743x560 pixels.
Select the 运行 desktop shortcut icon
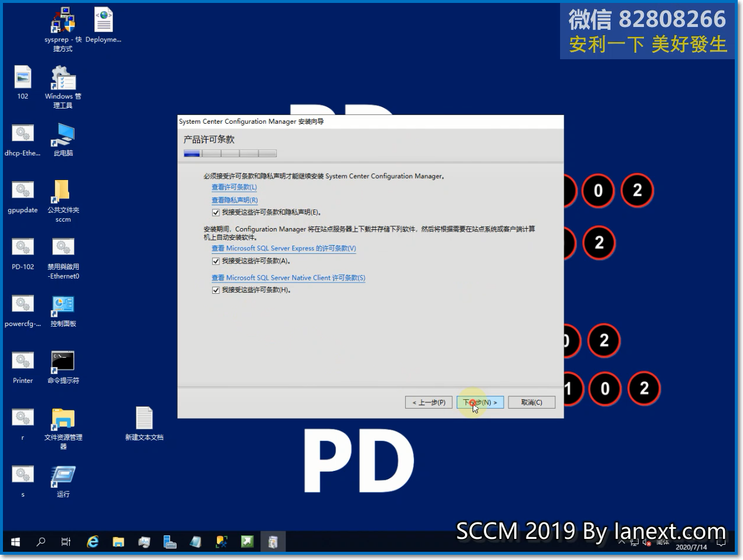pos(63,481)
